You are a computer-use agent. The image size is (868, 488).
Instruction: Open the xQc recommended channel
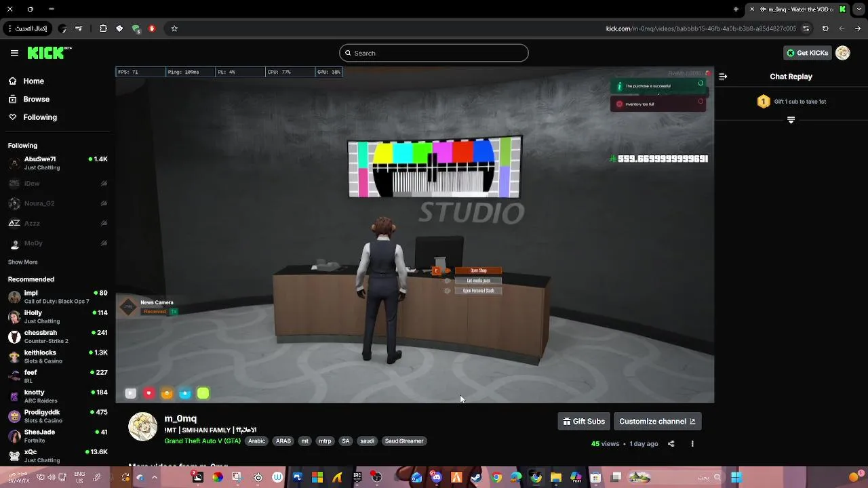tap(58, 455)
